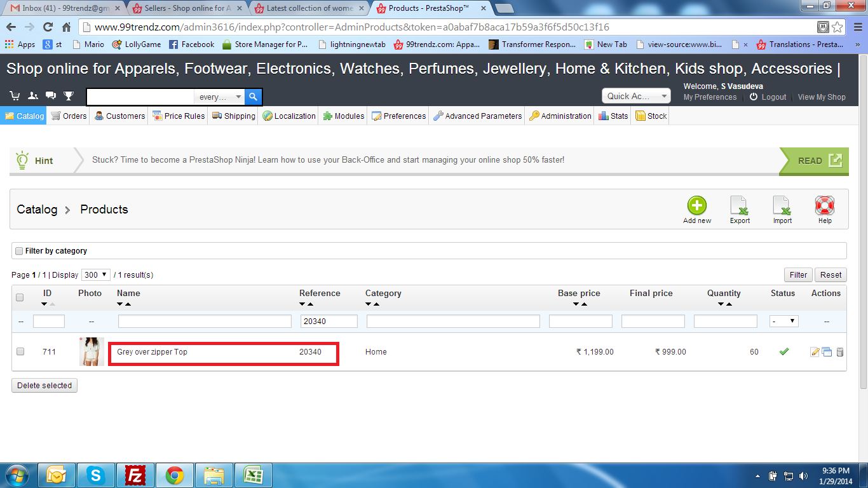
Task: Open the Customers menu tab
Action: (x=119, y=116)
